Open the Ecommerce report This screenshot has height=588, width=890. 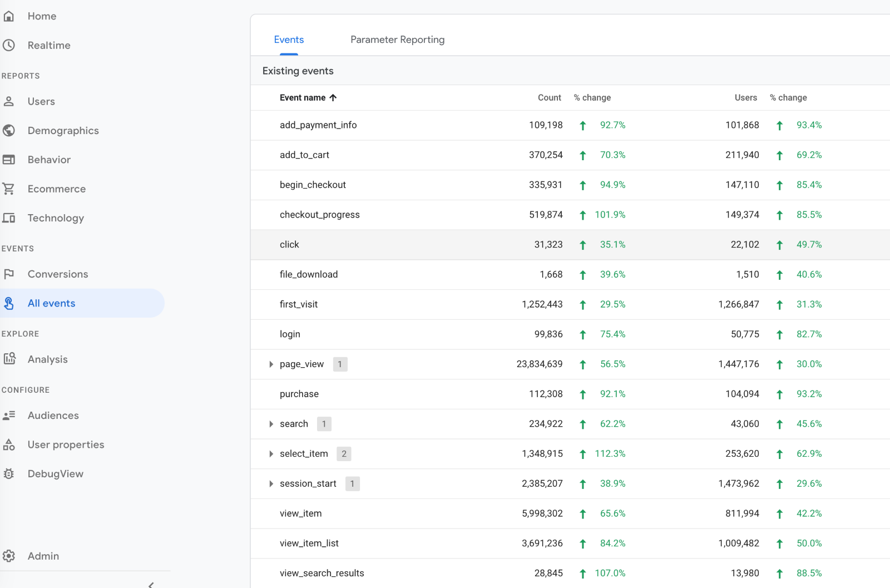pos(56,189)
